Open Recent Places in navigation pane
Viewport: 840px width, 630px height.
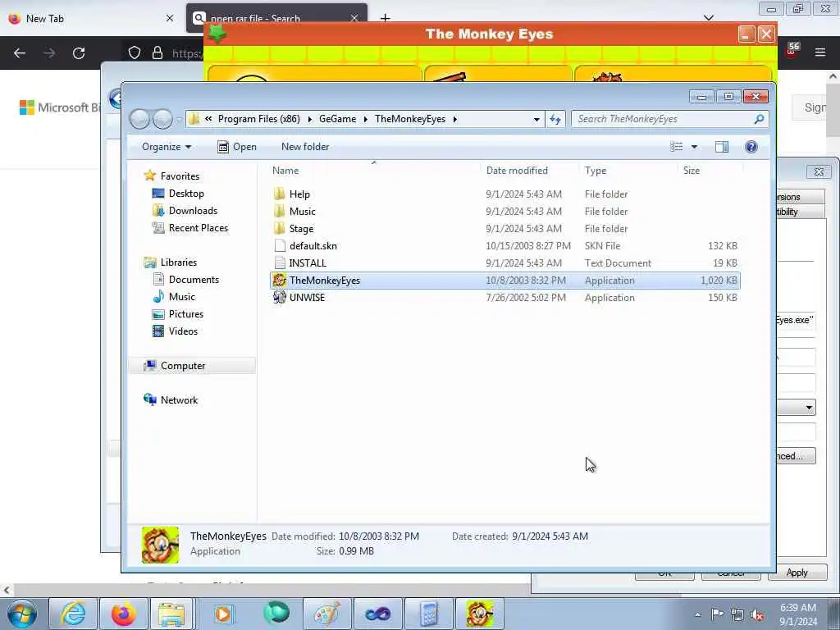(x=199, y=228)
